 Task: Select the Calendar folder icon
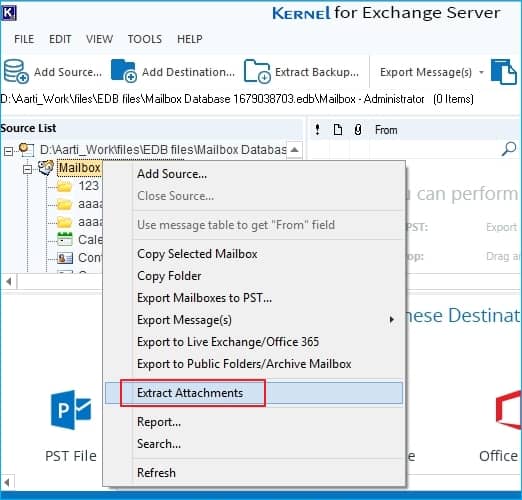click(65, 239)
